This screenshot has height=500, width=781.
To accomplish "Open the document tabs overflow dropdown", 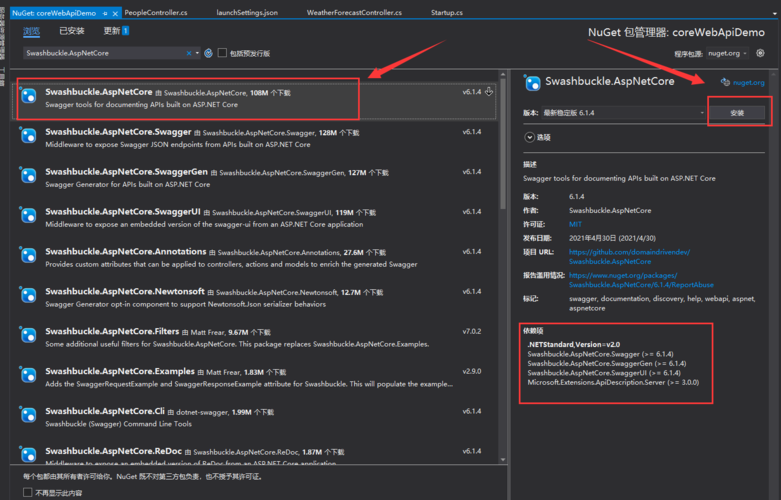I will point(775,13).
